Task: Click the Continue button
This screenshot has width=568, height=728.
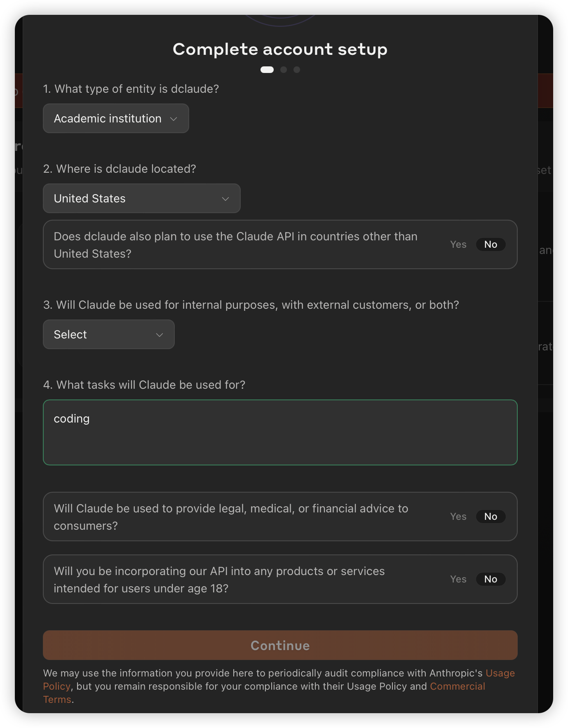Action: point(280,645)
